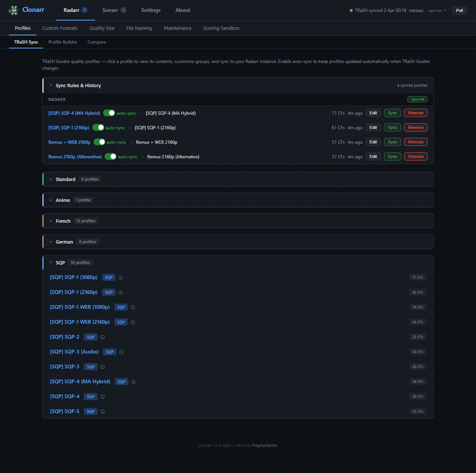The image size is (476, 473).
Task: Click the Sync All button
Action: point(417,99)
